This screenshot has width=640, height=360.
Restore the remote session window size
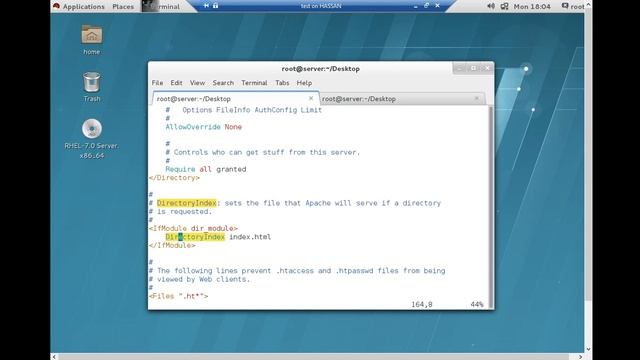426,6
